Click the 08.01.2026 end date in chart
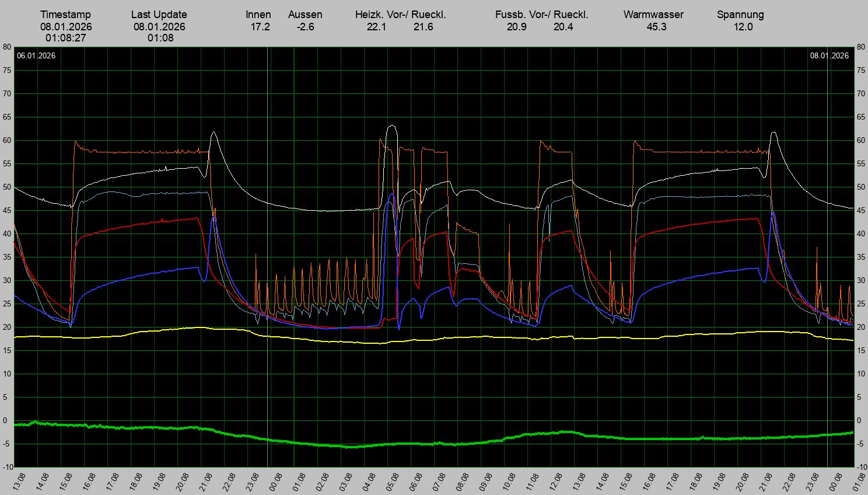This screenshot has height=495, width=868. (x=829, y=56)
